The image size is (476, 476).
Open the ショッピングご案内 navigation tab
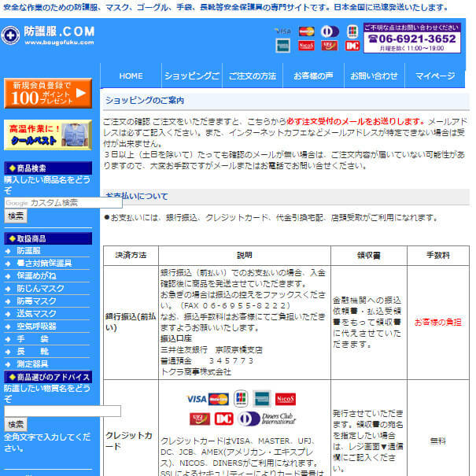click(192, 76)
